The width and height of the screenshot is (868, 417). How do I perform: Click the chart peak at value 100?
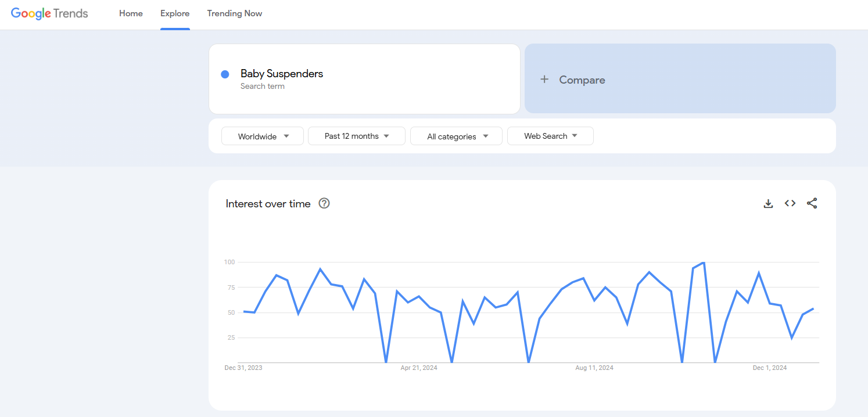(704, 263)
